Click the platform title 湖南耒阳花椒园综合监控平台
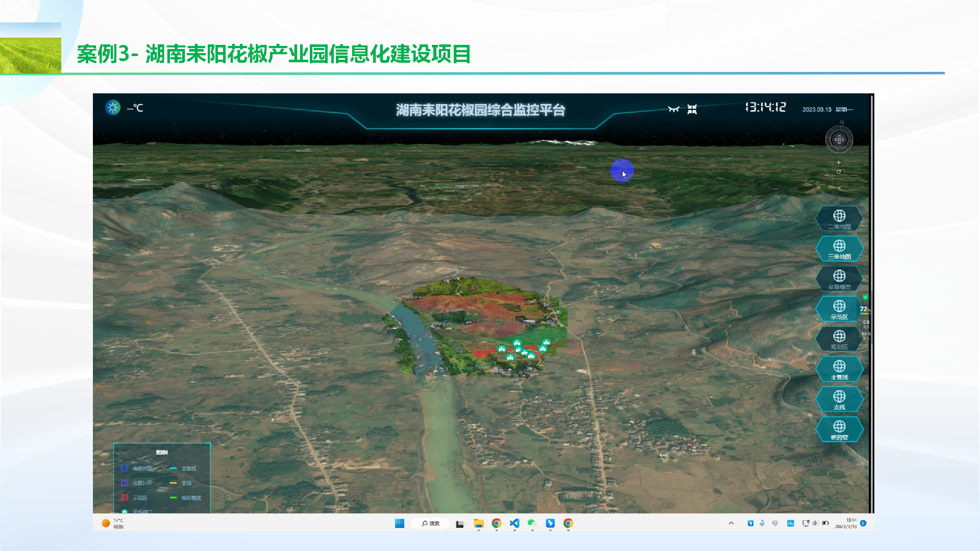This screenshot has height=551, width=980. click(x=480, y=110)
